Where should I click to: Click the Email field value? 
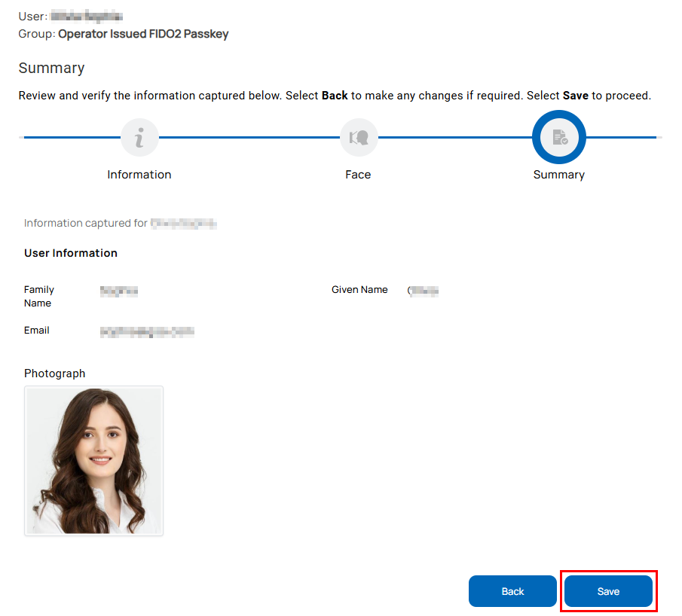coord(148,331)
